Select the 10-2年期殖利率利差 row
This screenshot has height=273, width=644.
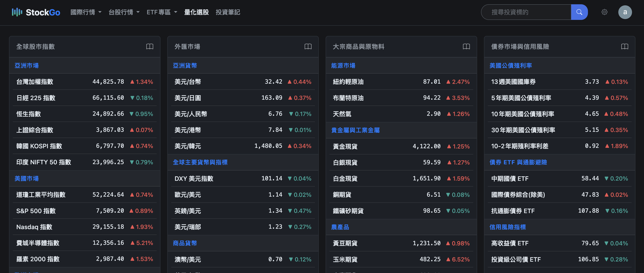[x=559, y=146]
